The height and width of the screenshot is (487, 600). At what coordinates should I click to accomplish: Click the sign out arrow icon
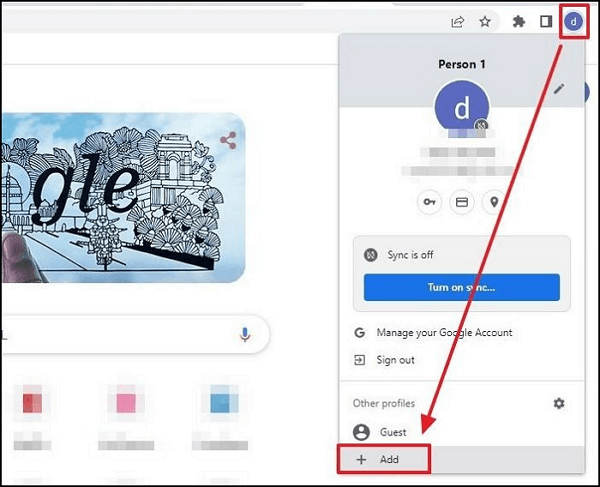[x=359, y=360]
